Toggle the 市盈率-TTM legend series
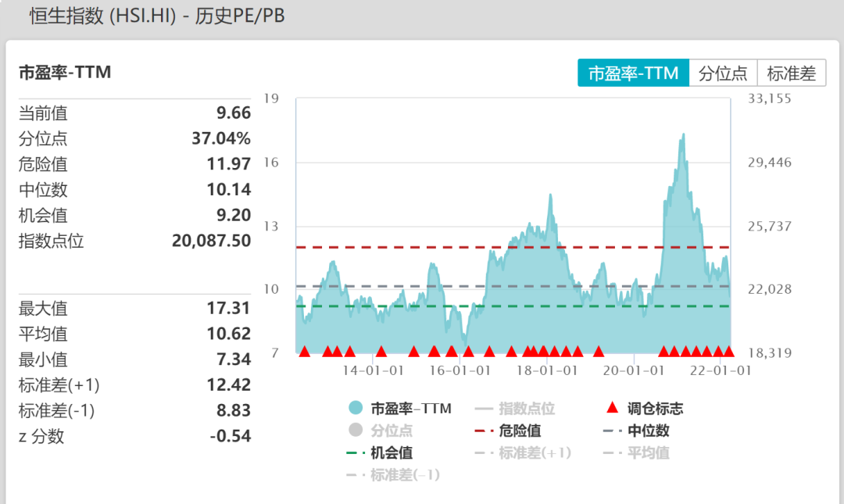The width and height of the screenshot is (844, 504). coord(400,408)
